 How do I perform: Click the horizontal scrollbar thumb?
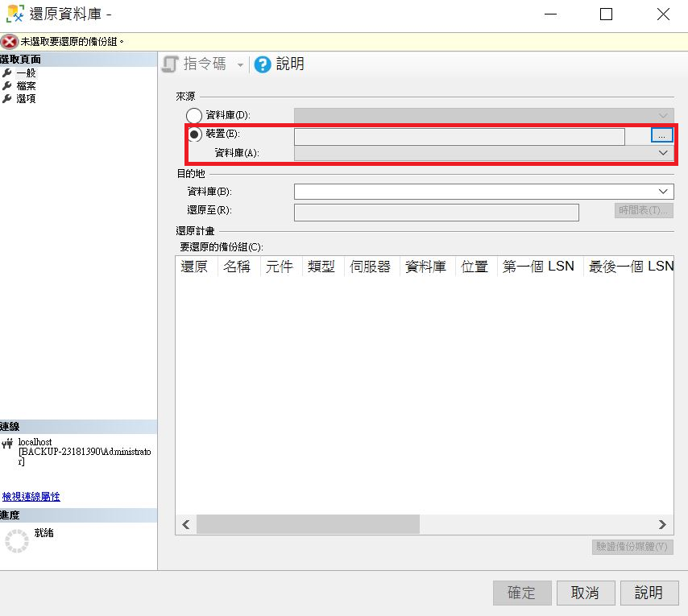(308, 524)
